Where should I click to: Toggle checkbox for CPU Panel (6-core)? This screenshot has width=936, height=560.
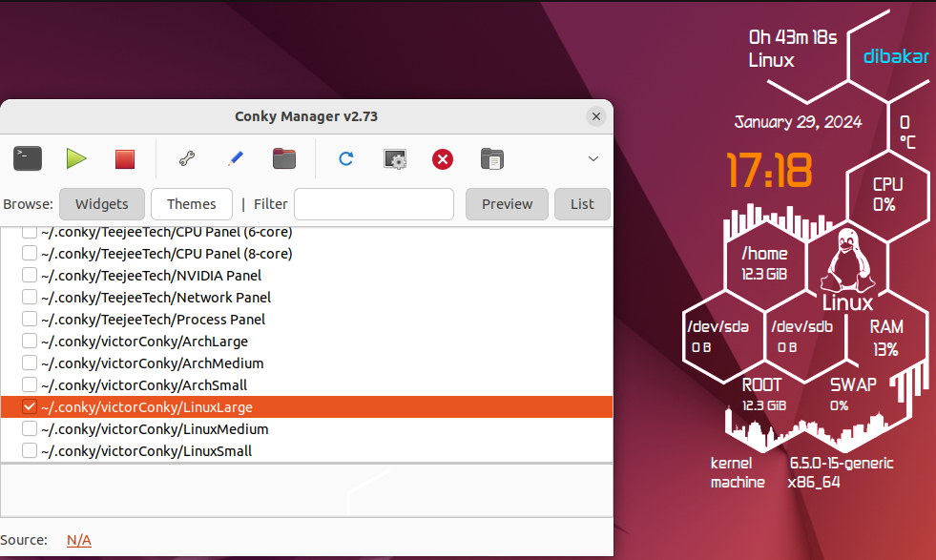[30, 232]
